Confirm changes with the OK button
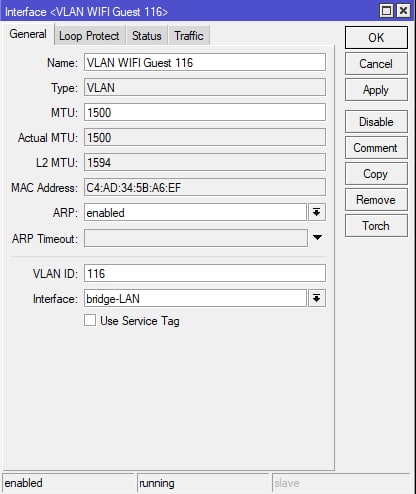Screen dimensions: 416x494 [x=376, y=38]
